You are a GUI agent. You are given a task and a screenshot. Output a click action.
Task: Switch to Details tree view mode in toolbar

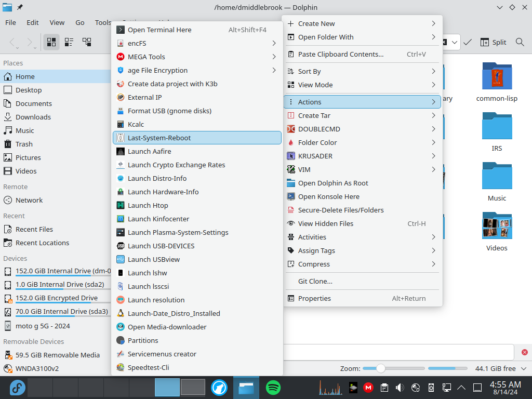87,42
